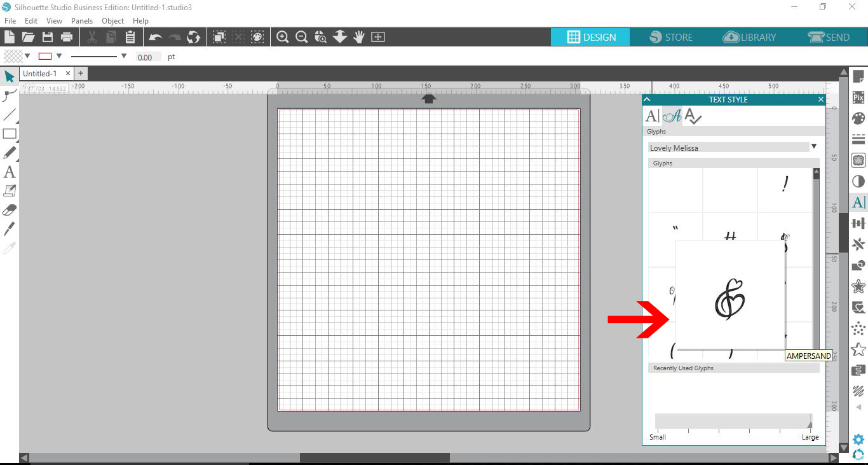Open the Edit menu
The height and width of the screenshot is (465, 868).
pyautogui.click(x=31, y=21)
